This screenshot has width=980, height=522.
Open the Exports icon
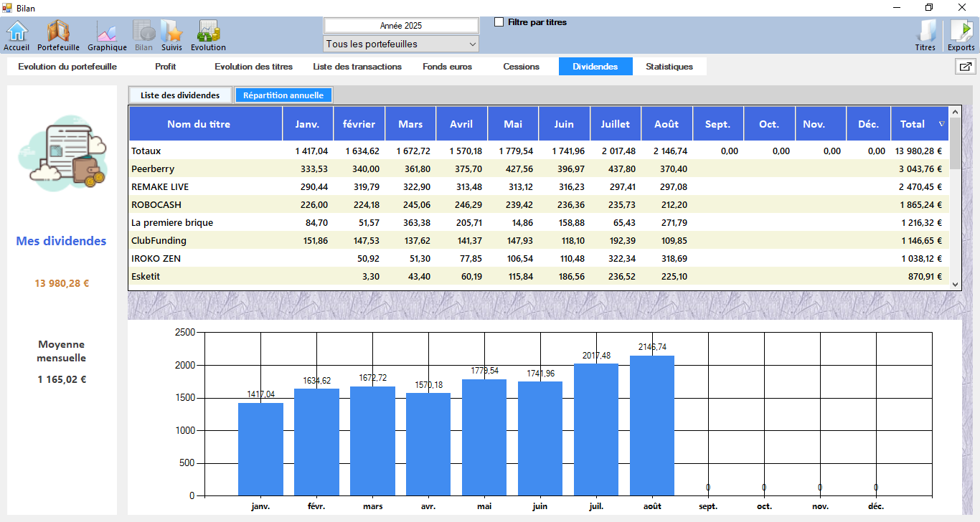pos(961,34)
